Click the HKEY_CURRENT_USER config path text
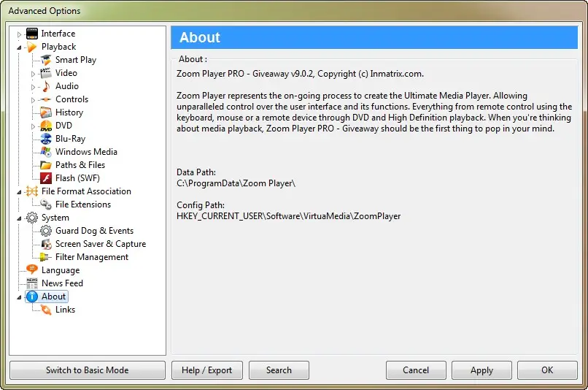588x390 pixels. [x=288, y=216]
